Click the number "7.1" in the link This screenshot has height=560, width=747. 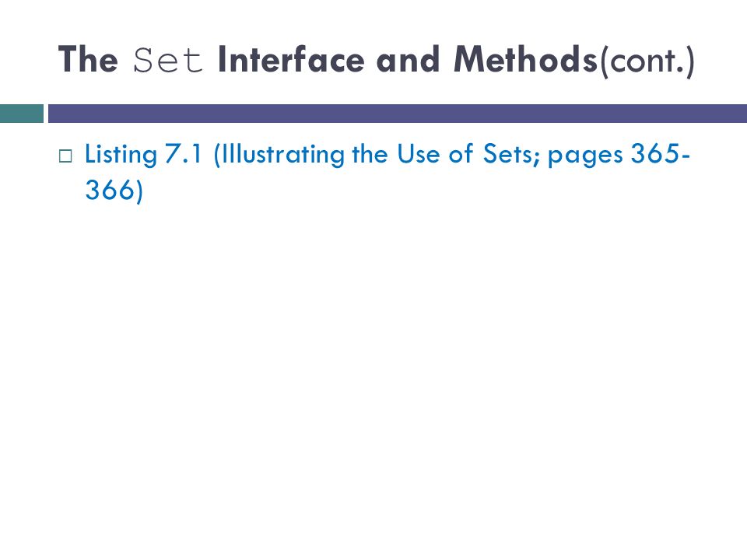[184, 154]
